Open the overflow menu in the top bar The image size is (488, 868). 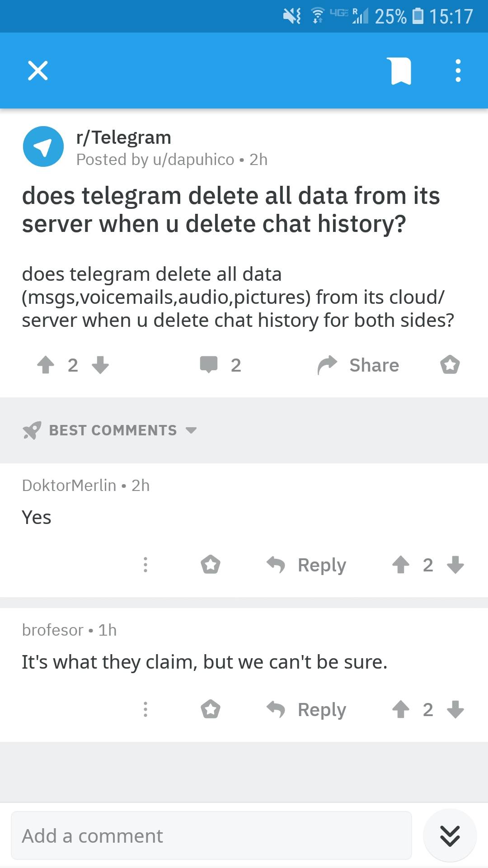458,70
